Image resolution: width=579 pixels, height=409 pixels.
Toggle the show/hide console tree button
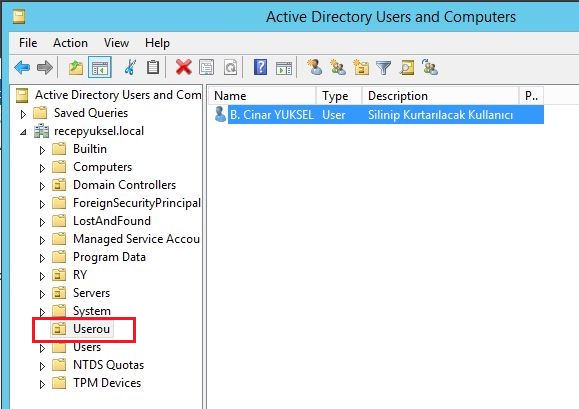[x=100, y=68]
